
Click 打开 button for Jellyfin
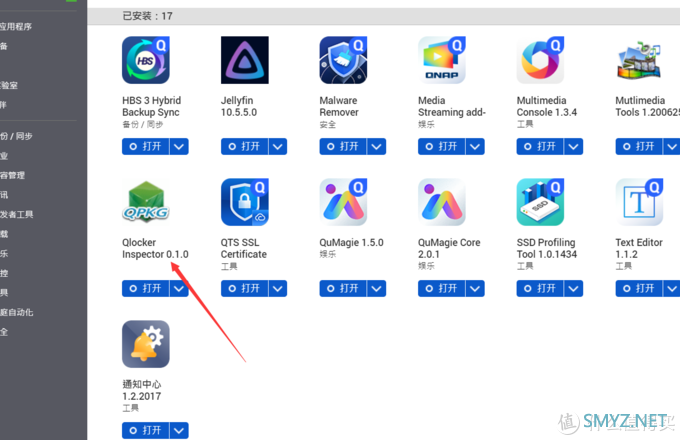pos(244,147)
